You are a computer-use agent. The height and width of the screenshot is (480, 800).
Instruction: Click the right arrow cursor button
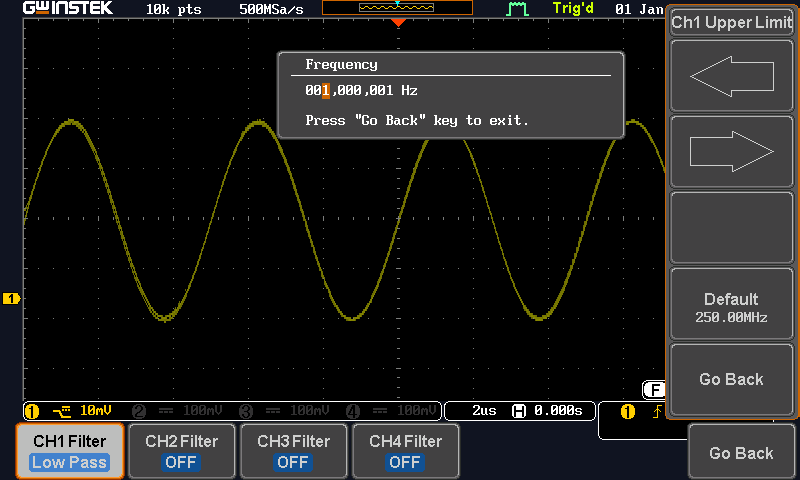[732, 151]
